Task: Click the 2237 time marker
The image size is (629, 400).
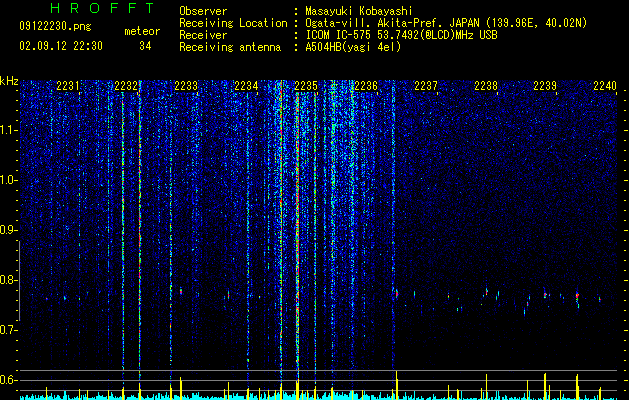Action: click(426, 85)
